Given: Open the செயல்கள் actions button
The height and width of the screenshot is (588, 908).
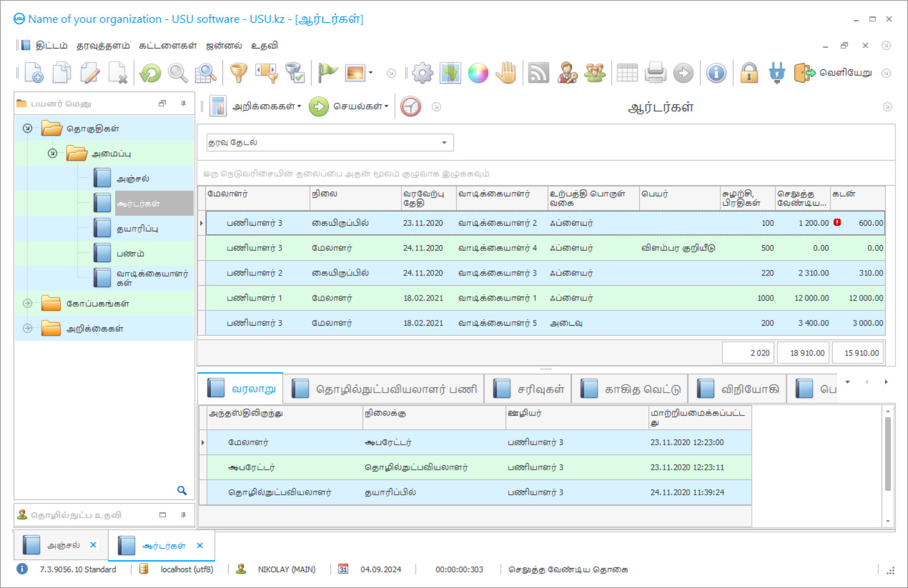Looking at the screenshot, I should (x=350, y=107).
